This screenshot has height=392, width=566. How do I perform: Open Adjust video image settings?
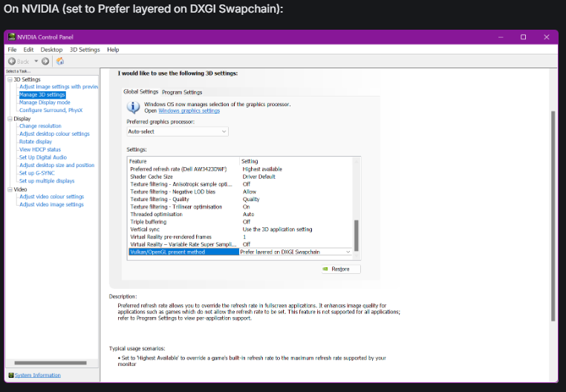pyautogui.click(x=51, y=205)
